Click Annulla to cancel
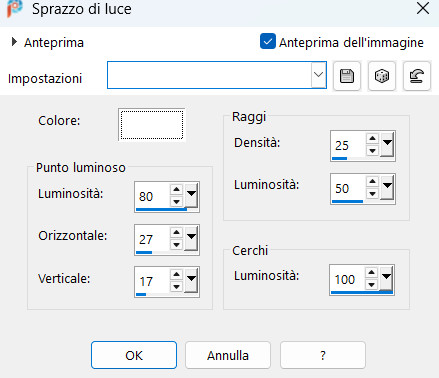 pyautogui.click(x=228, y=355)
